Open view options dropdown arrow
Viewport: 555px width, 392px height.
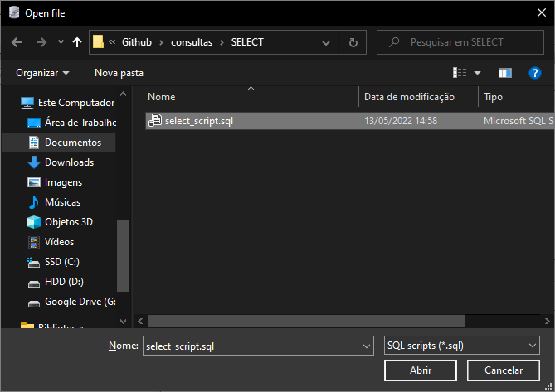coord(477,73)
